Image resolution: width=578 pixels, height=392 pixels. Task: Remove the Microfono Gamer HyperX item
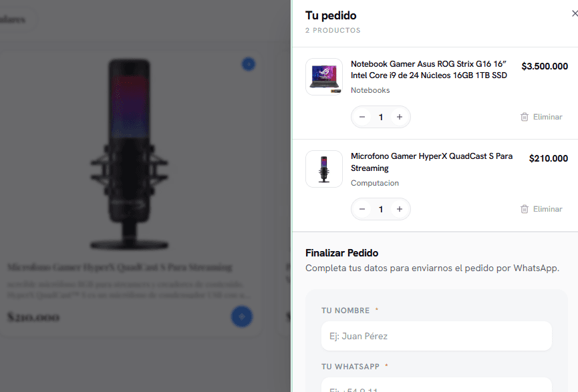pos(541,209)
